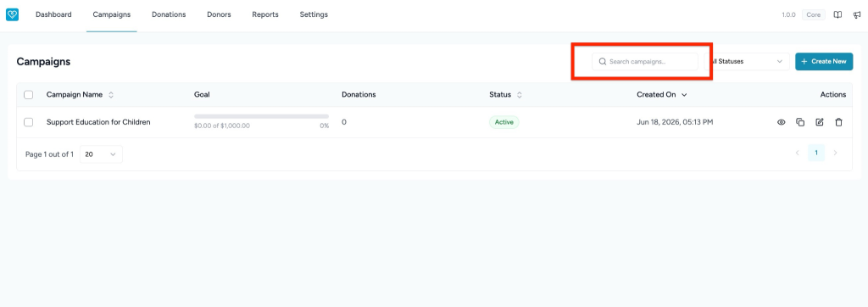Click the goal progress bar
Screen dimensions: 868x307
(261, 116)
